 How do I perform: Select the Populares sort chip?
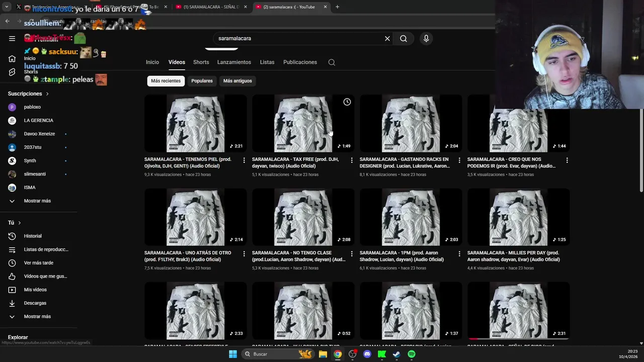pos(202,81)
